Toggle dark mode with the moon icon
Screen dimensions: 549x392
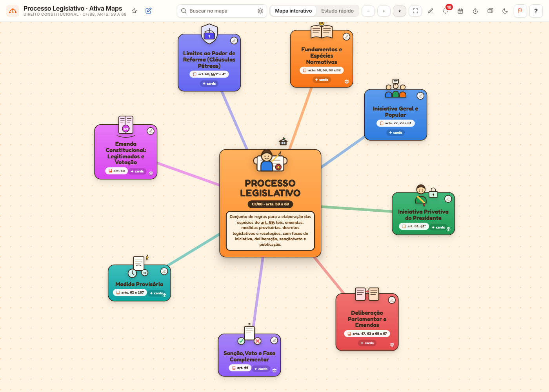tap(505, 11)
